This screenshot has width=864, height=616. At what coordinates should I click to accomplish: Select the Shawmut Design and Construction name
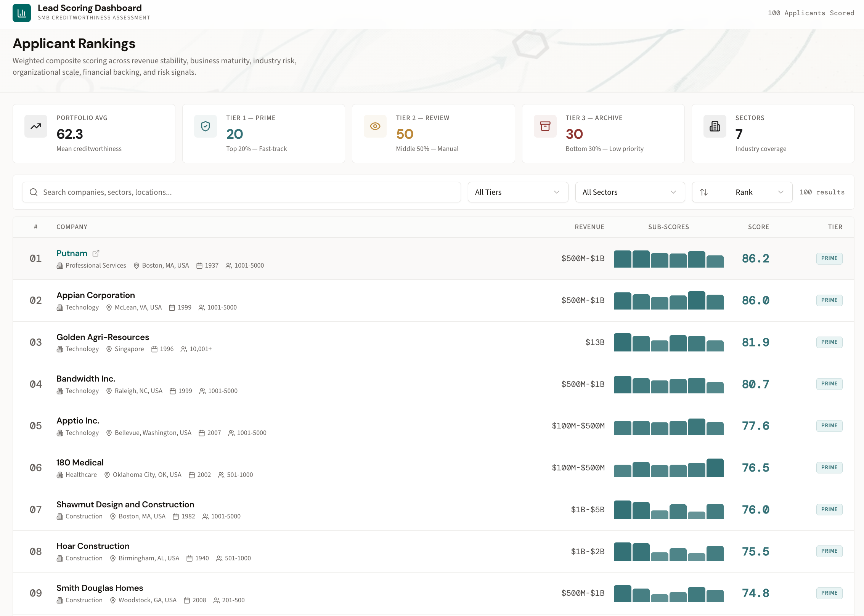(125, 504)
